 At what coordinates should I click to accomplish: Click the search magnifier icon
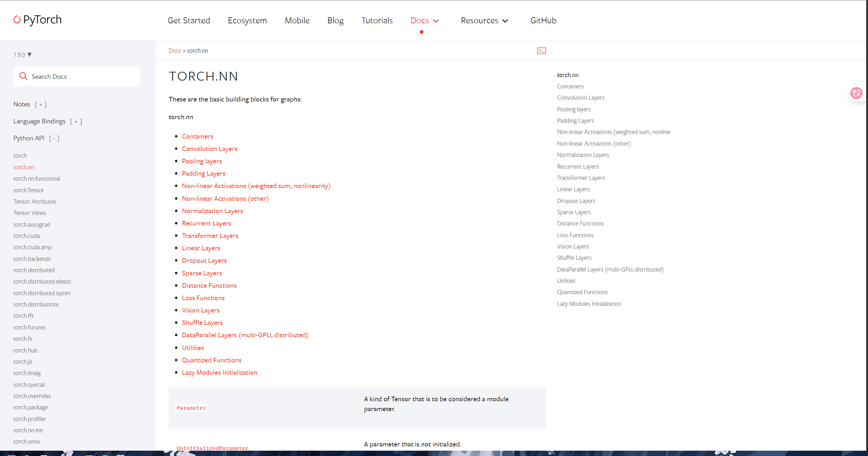click(x=23, y=76)
